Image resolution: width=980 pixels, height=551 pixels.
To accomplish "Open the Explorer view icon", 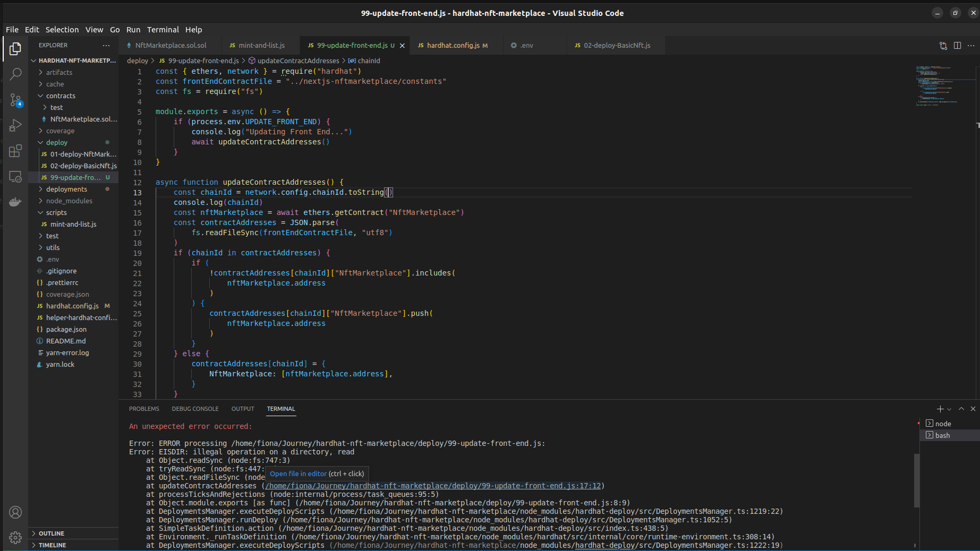I will [x=15, y=49].
